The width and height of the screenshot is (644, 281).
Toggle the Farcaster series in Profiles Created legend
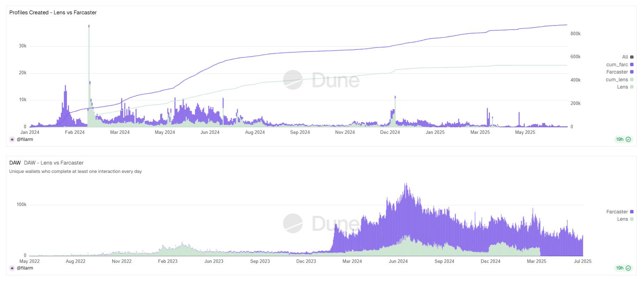point(617,72)
